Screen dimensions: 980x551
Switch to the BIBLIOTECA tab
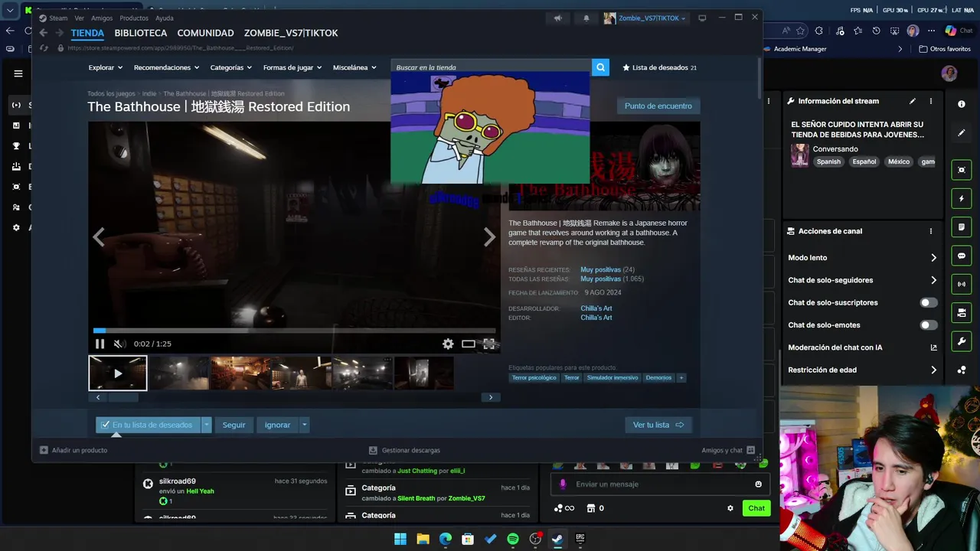pos(141,33)
